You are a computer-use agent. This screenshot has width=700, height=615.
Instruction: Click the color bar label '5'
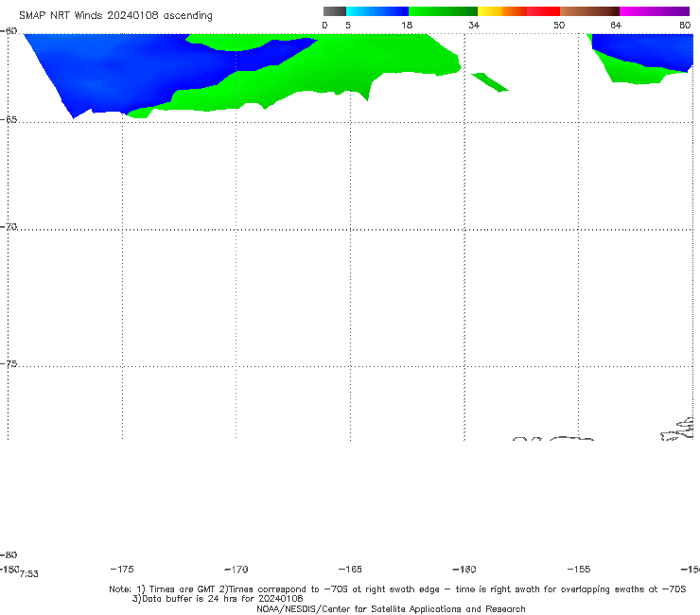coord(348,25)
